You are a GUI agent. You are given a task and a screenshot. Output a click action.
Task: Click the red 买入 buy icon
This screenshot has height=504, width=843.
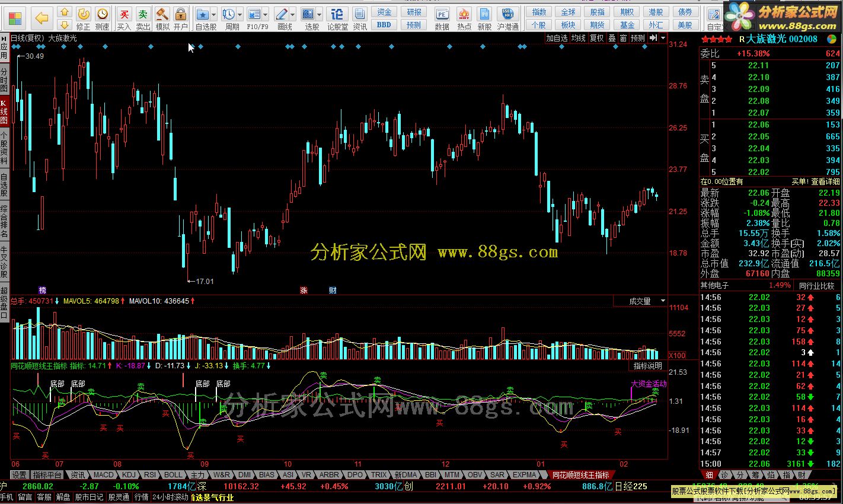click(124, 14)
